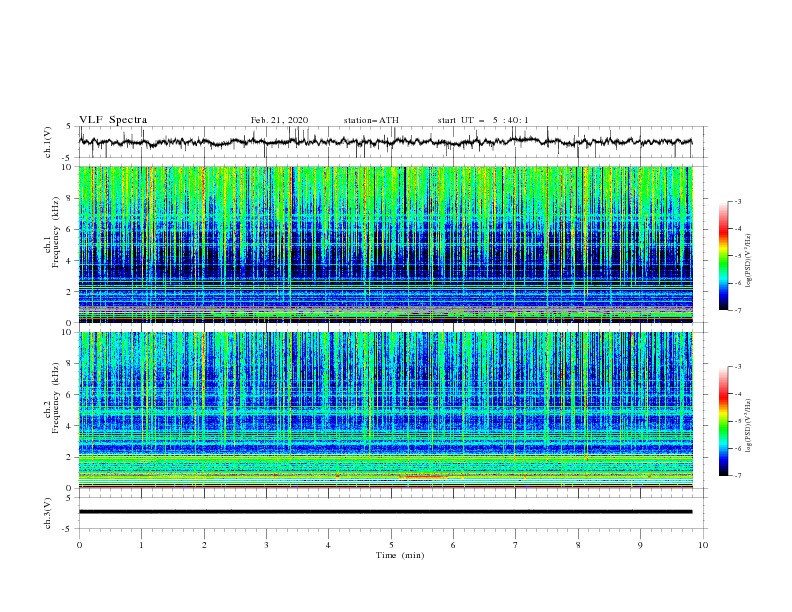
Task: Click the ch.1 voltage waveform trace
Action: [385, 142]
